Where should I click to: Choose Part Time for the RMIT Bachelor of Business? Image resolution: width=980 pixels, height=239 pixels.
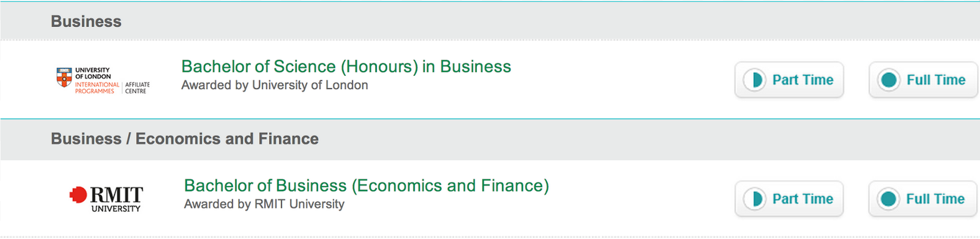click(x=802, y=199)
